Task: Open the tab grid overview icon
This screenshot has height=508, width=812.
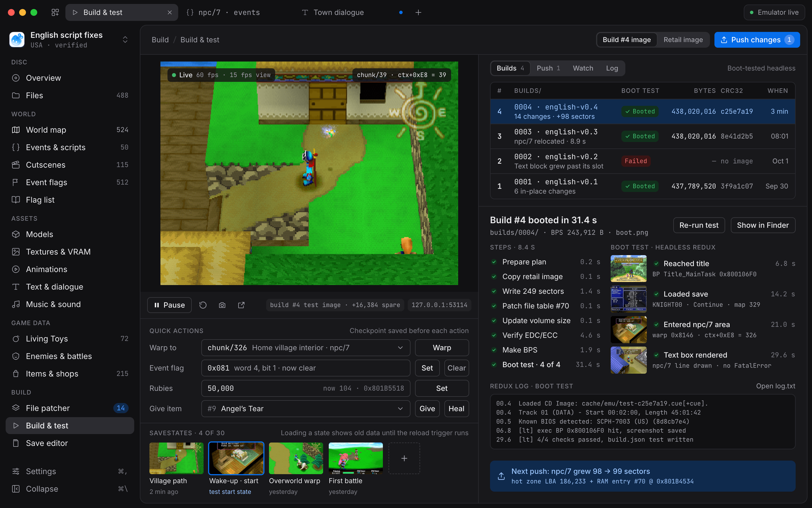Action: 55,12
